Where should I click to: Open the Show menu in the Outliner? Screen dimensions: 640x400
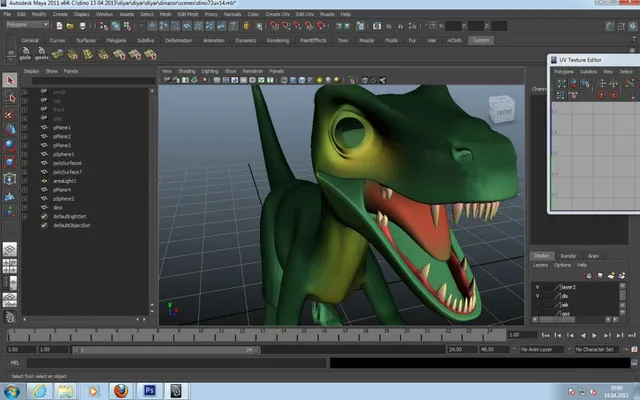point(51,71)
